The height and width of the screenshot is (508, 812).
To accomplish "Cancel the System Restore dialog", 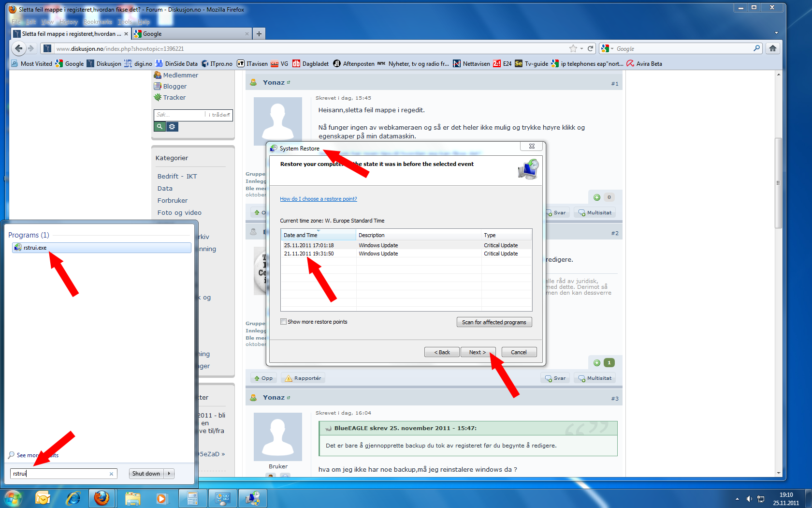I will tap(519, 352).
